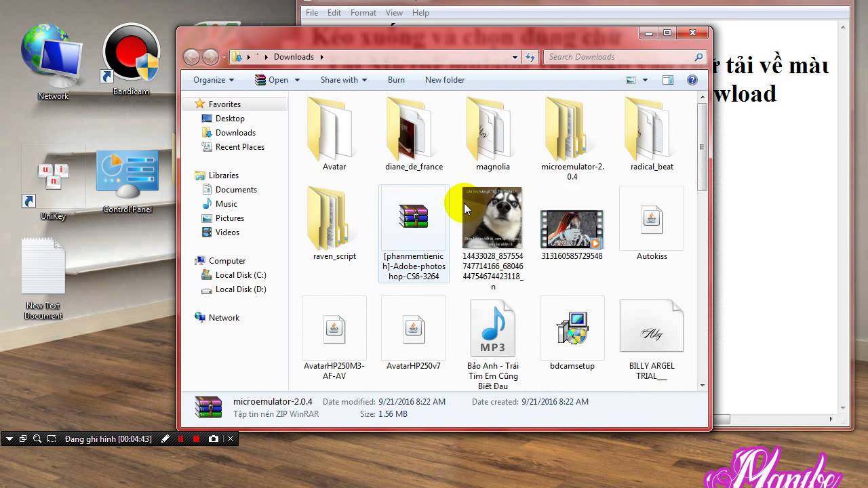Image resolution: width=868 pixels, height=488 pixels.
Task: Select the magnolia folder
Action: click(493, 134)
